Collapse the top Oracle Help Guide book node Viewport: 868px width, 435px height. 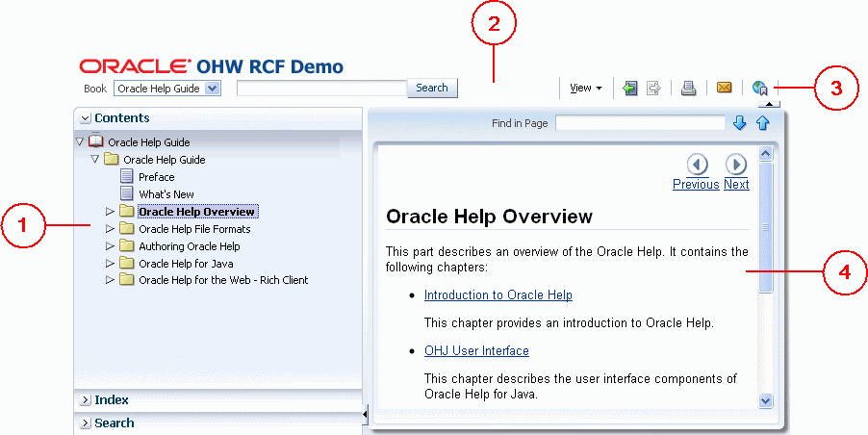coord(80,141)
